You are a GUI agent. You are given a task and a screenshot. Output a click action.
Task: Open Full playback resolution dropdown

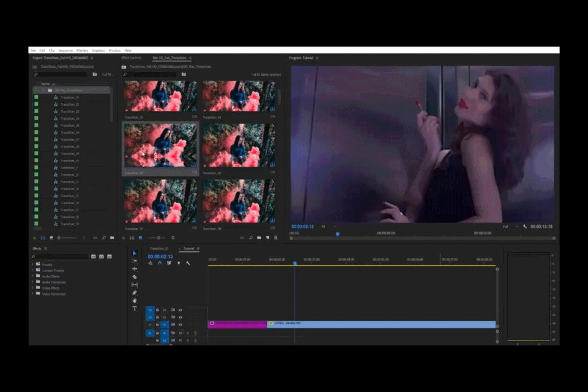[511, 226]
